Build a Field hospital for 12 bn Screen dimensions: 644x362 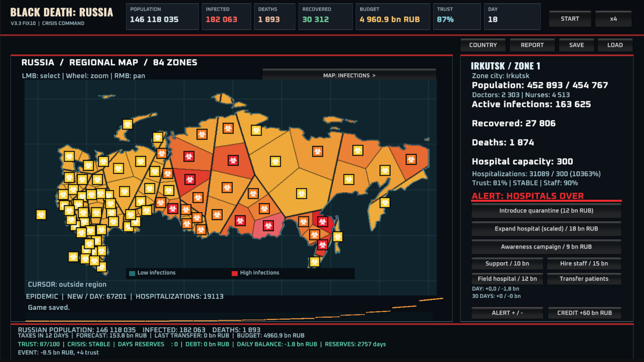pyautogui.click(x=507, y=279)
